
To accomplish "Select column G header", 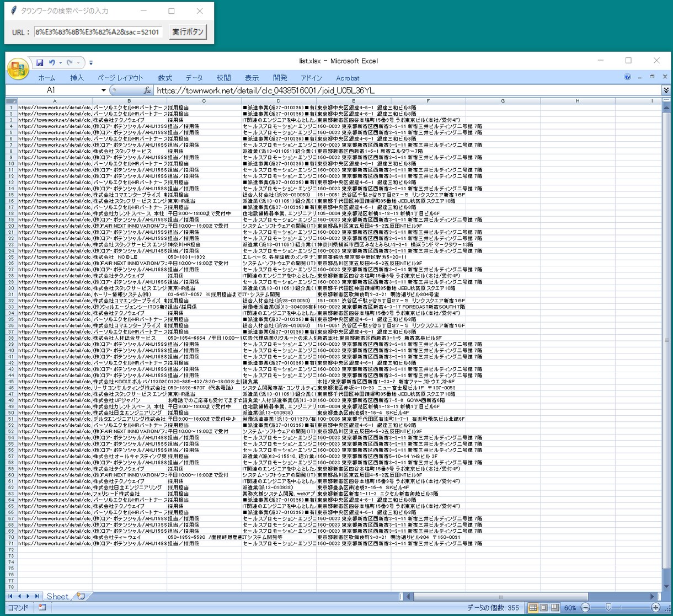I will click(x=503, y=101).
